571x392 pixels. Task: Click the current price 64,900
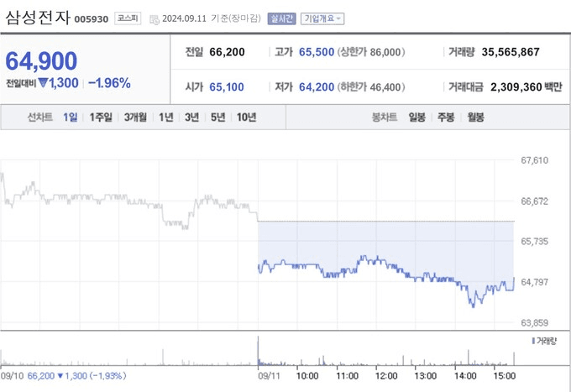[x=42, y=60]
